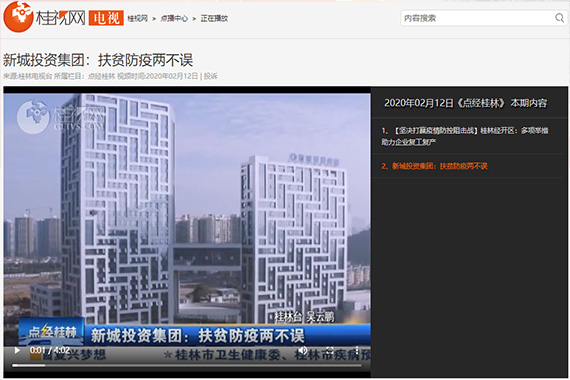Open 点播中心 breadcrumb link
The width and height of the screenshot is (570, 380).
[x=174, y=18]
